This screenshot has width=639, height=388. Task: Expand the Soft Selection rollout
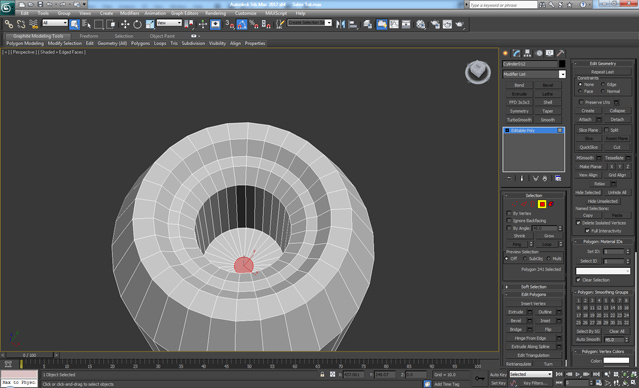pyautogui.click(x=533, y=287)
